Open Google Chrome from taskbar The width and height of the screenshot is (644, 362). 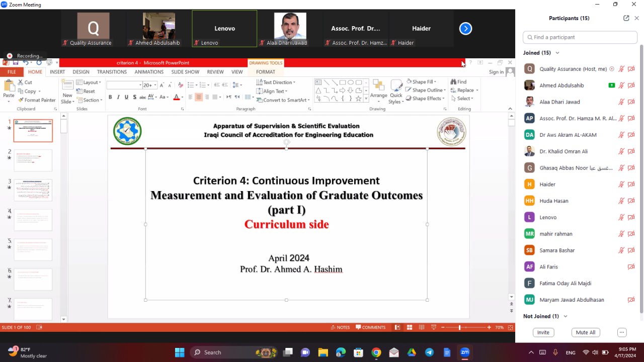point(376,352)
